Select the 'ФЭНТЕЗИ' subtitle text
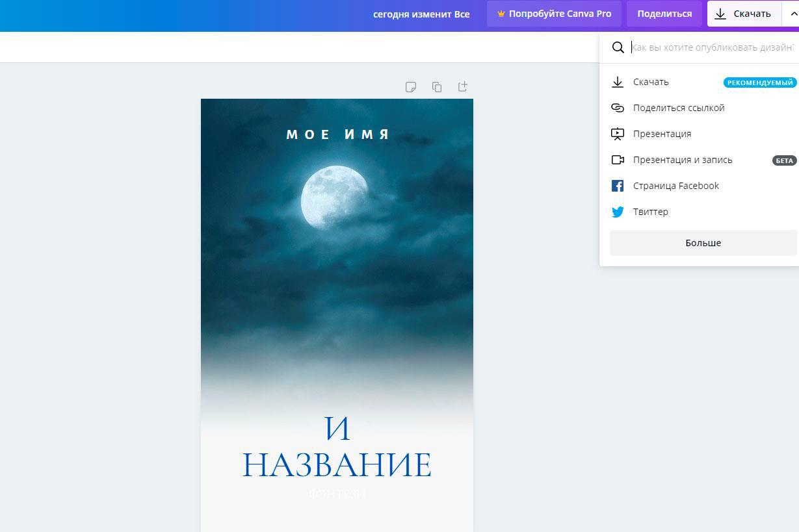799x532 pixels. coord(337,494)
